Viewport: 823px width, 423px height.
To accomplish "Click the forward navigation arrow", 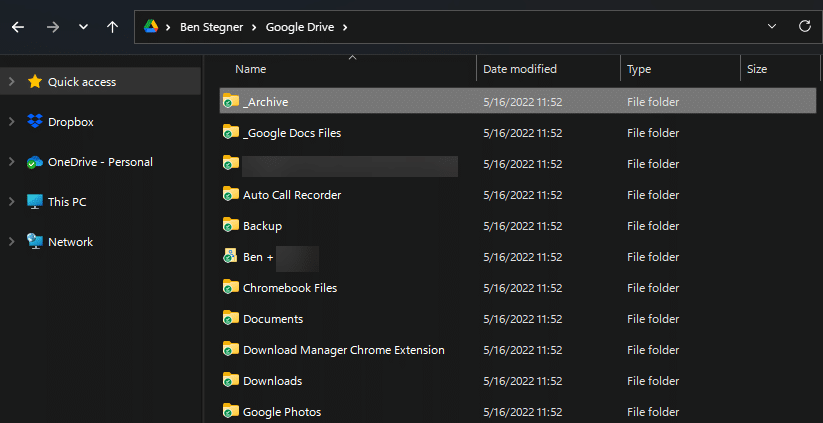I will [x=52, y=27].
